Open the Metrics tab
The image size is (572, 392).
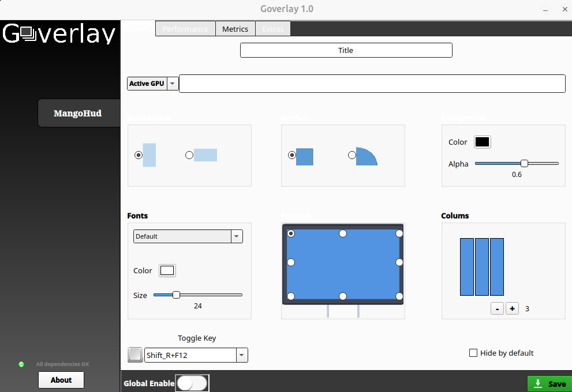pyautogui.click(x=235, y=29)
